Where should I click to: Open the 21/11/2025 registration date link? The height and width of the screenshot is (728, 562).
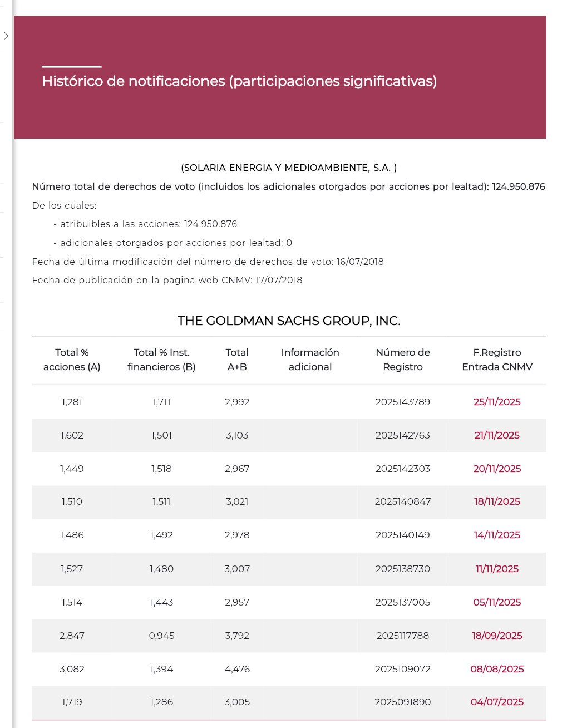point(497,435)
